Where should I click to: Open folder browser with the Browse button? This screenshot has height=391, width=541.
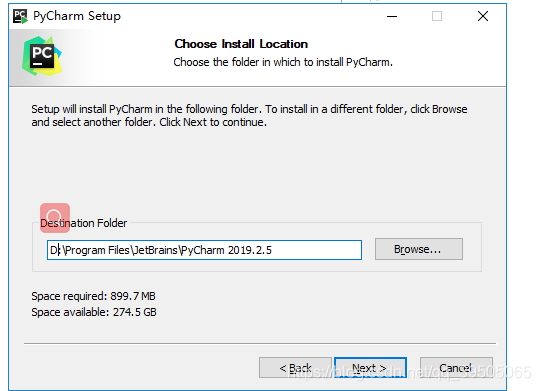pyautogui.click(x=419, y=249)
